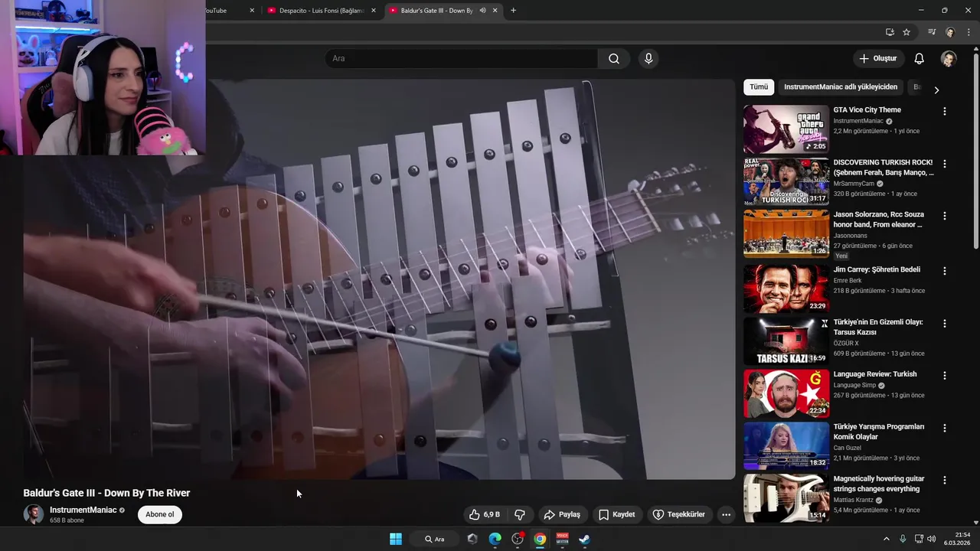The image size is (980, 551).
Task: Open options menu for Jason Solorzano video
Action: 944,216
